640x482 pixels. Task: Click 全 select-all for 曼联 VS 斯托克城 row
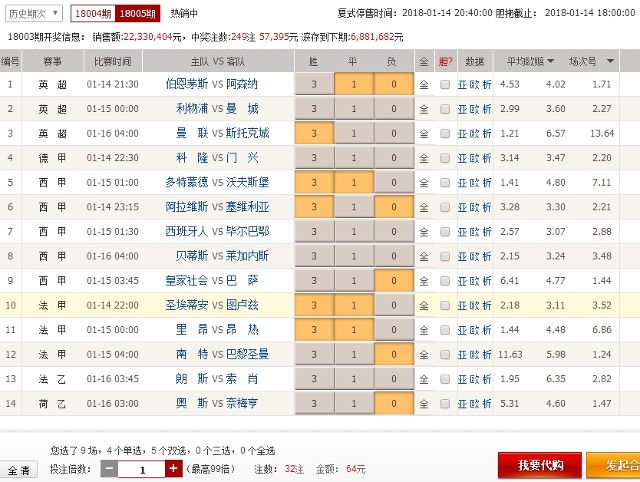pyautogui.click(x=424, y=133)
